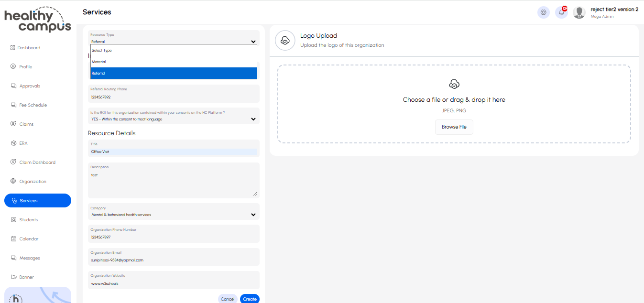The height and width of the screenshot is (303, 644).
Task: Click the Banner flag icon
Action: pos(13,277)
